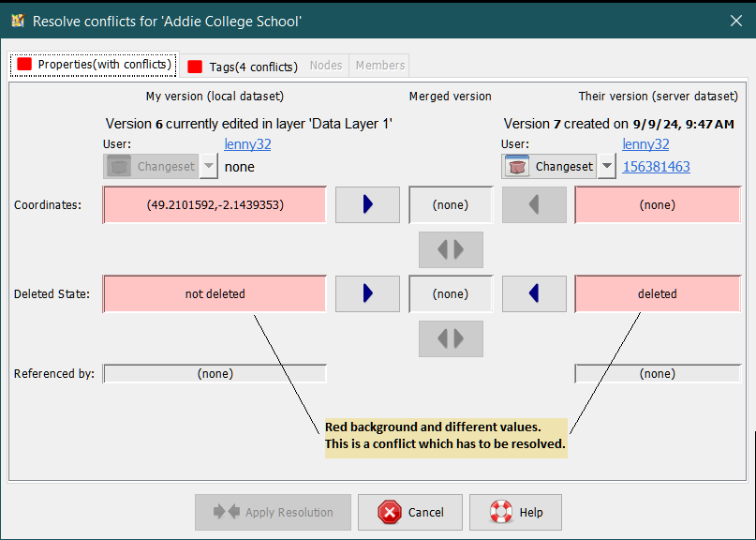Keep my coordinates using right arrow button
Screen dimensions: 756x540
[x=367, y=204]
